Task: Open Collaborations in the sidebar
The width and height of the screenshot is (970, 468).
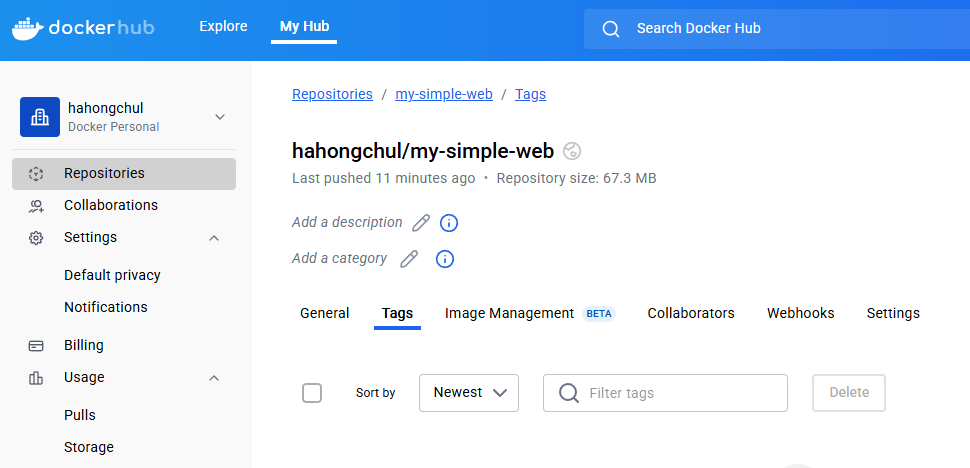Action: click(111, 206)
